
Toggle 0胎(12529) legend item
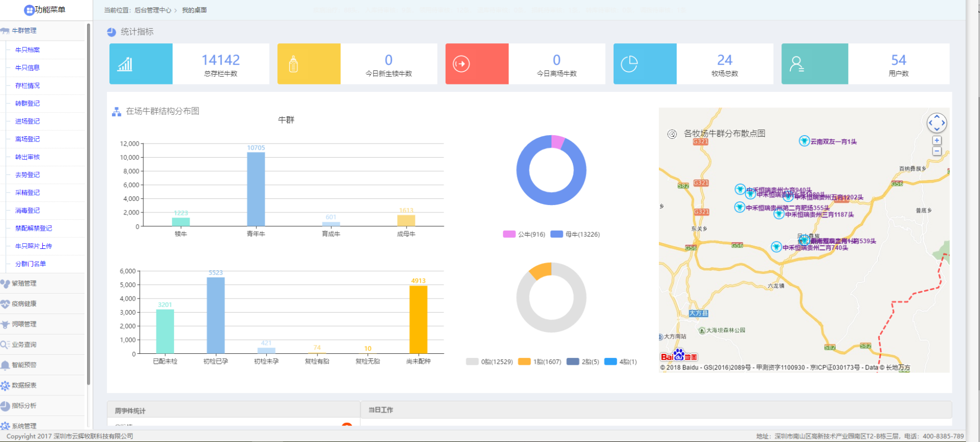tap(489, 362)
